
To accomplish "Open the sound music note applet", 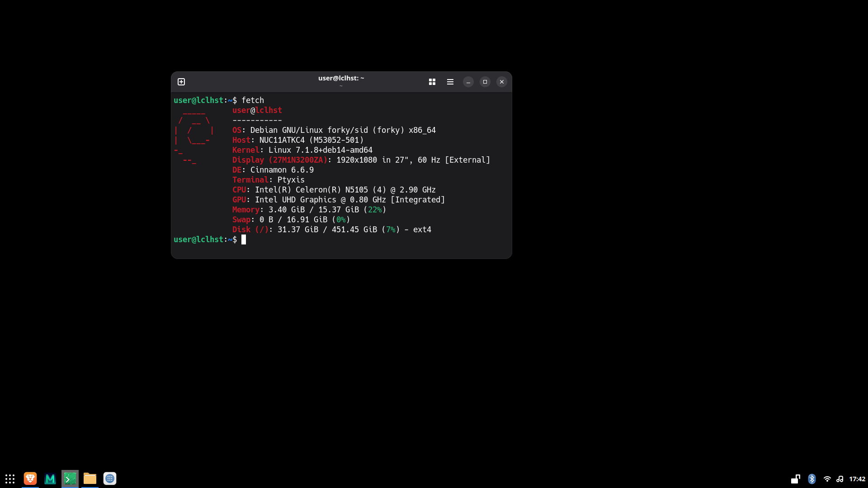I will [840, 479].
